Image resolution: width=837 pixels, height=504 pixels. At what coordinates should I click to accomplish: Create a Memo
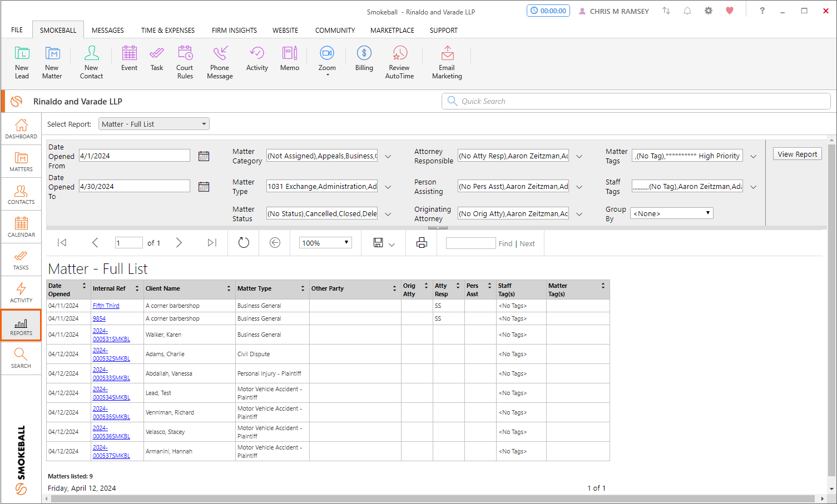290,59
